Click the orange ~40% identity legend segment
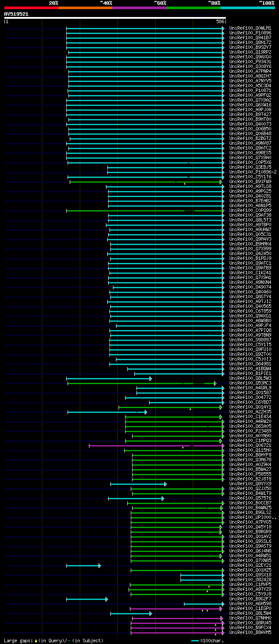 point(85,8)
